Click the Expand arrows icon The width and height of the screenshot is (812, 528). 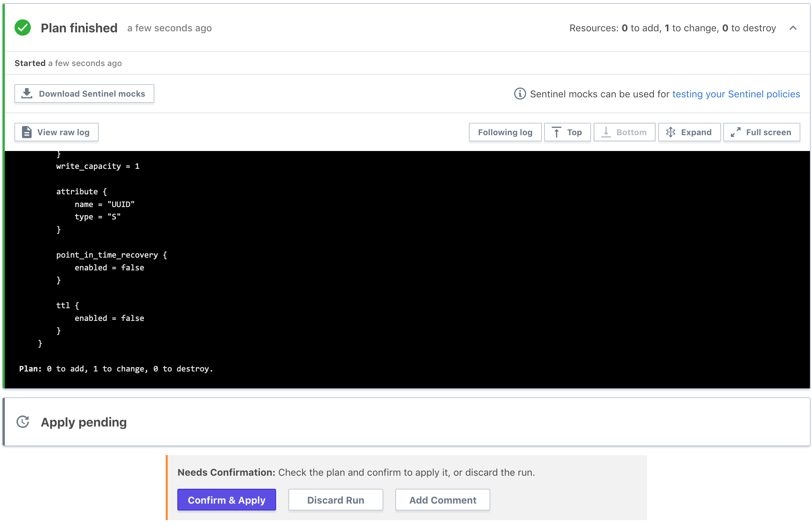[x=670, y=132]
